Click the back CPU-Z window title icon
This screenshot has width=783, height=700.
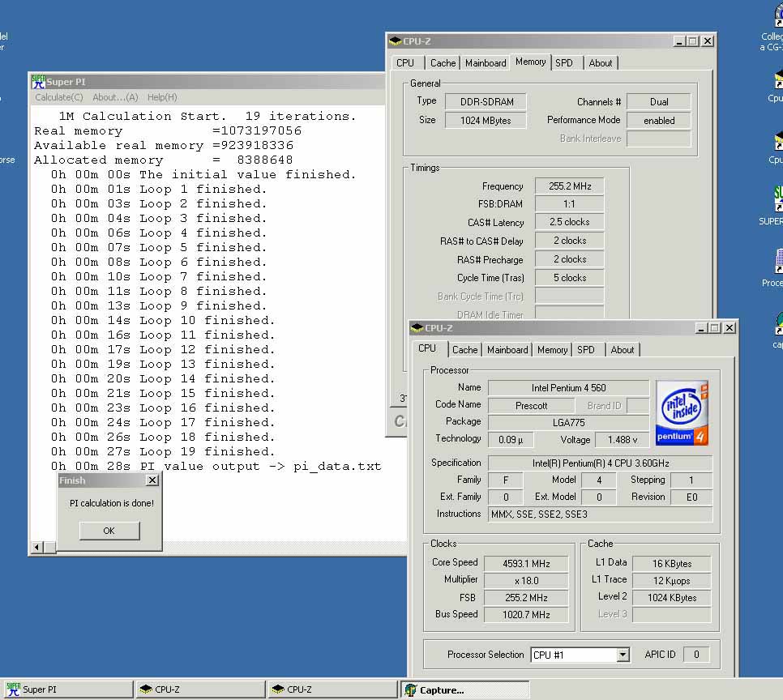[395, 41]
